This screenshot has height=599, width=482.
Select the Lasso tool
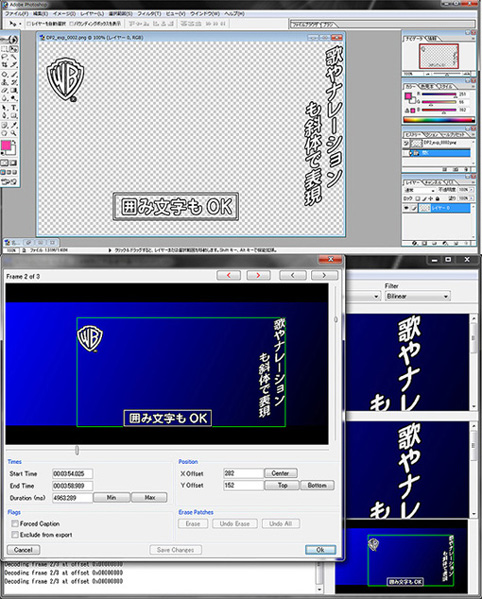click(4, 57)
